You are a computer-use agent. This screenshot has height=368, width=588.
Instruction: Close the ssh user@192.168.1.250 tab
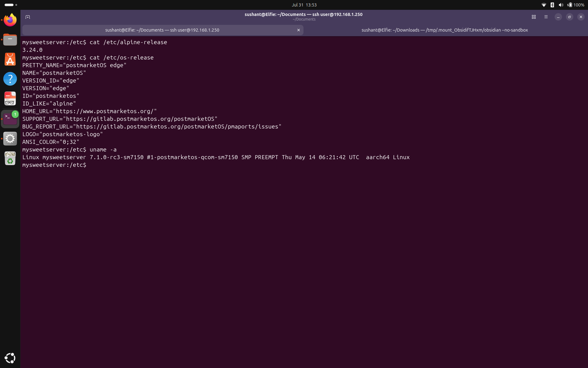(x=299, y=30)
